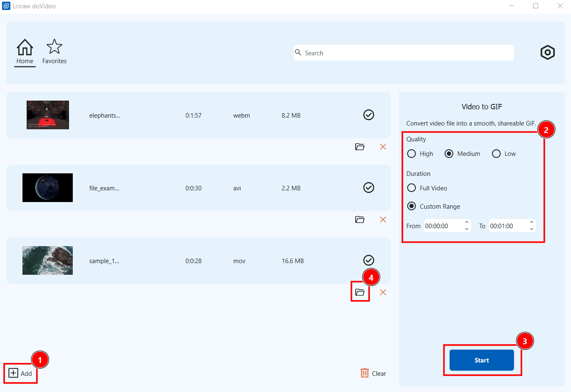Toggle checkmark on elephants video row

368,115
